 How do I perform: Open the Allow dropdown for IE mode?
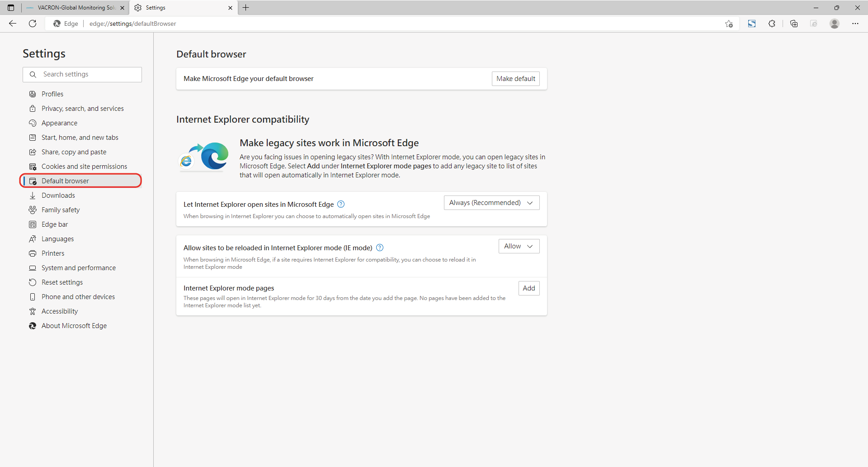pos(519,246)
